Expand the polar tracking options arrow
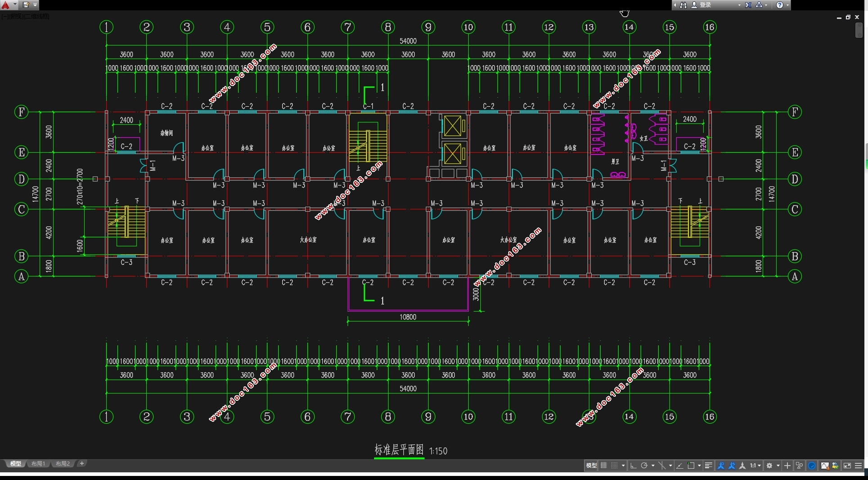The image size is (868, 480). pos(653,466)
